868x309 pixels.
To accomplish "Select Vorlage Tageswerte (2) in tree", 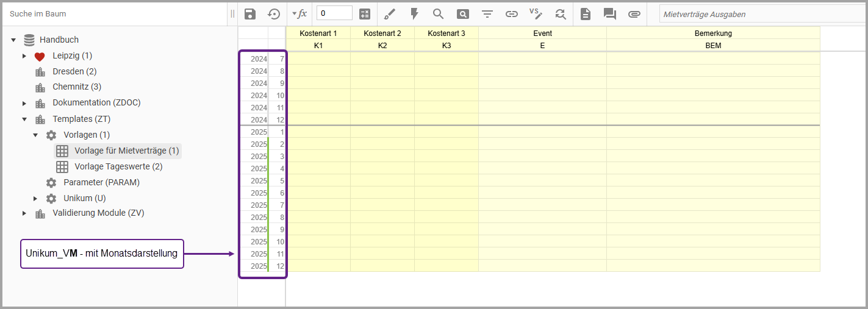I will coord(118,166).
